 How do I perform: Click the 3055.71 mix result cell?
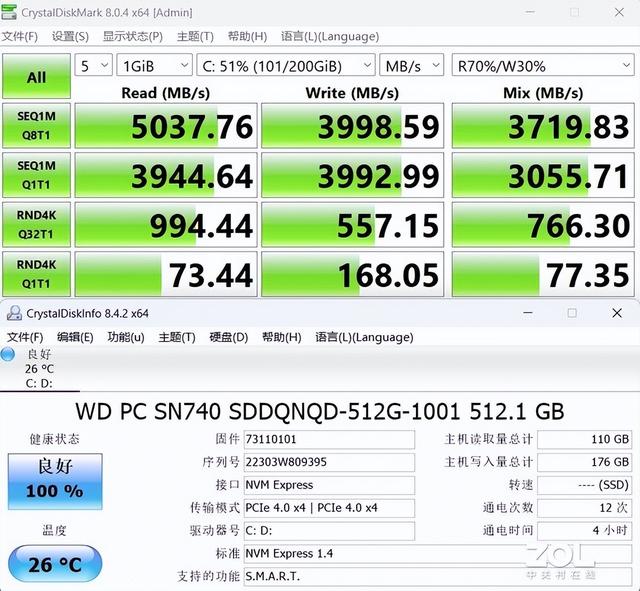click(x=543, y=175)
